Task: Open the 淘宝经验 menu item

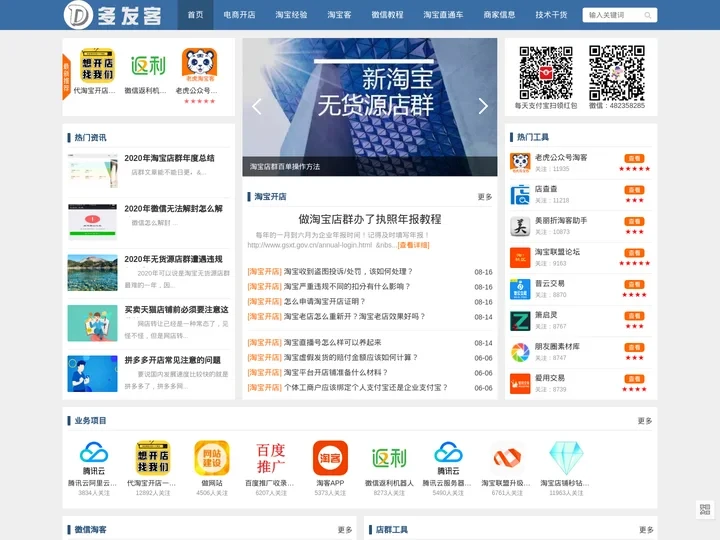Action: click(x=291, y=15)
